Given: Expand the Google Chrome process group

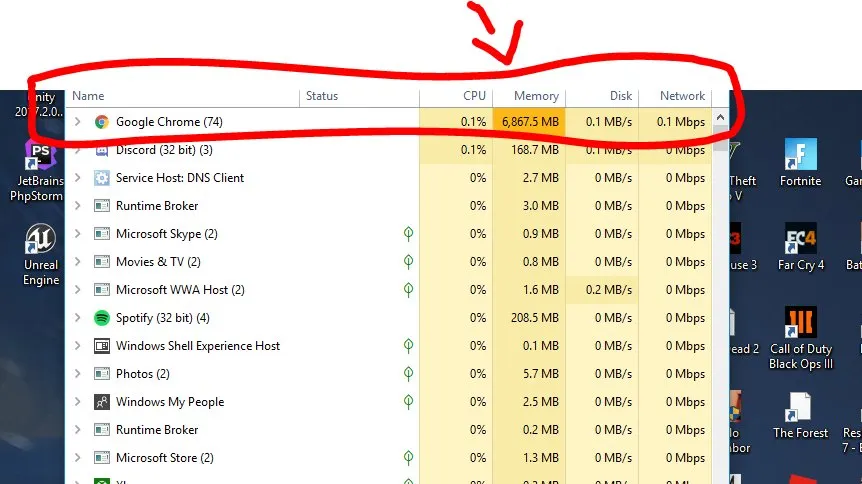Looking at the screenshot, I should [x=78, y=122].
